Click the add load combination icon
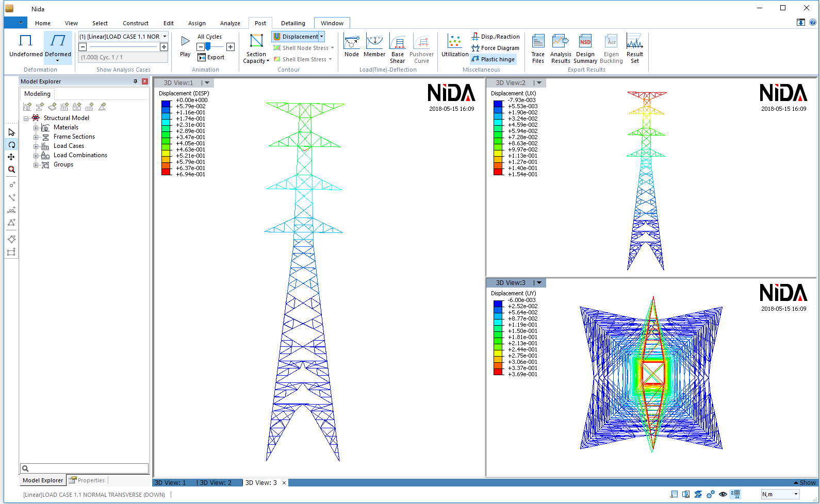This screenshot has height=504, width=820. coord(77,107)
